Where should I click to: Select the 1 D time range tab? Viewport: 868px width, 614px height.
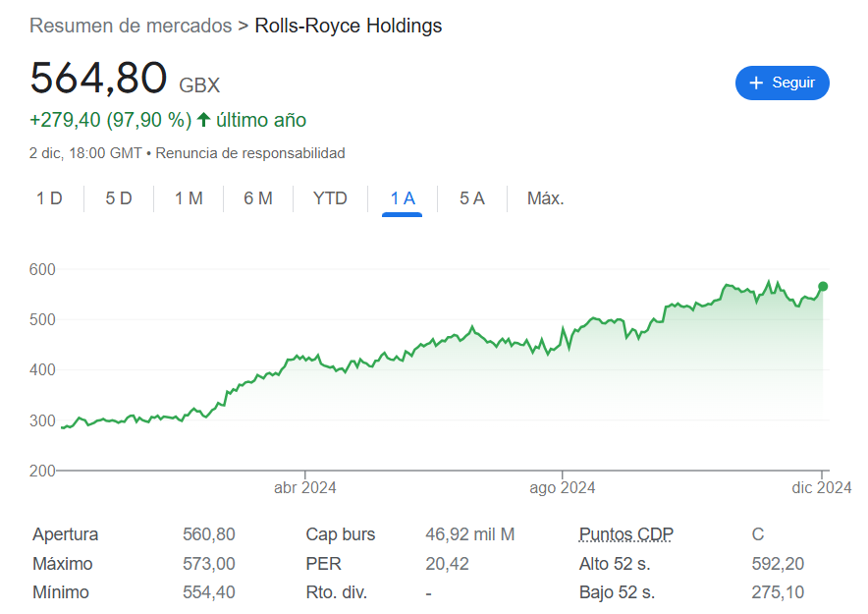pyautogui.click(x=49, y=198)
